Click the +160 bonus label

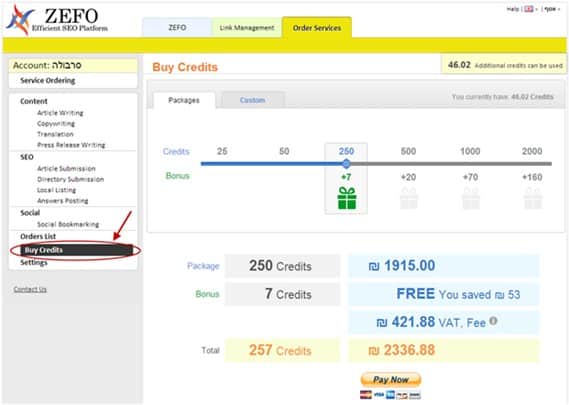(532, 177)
